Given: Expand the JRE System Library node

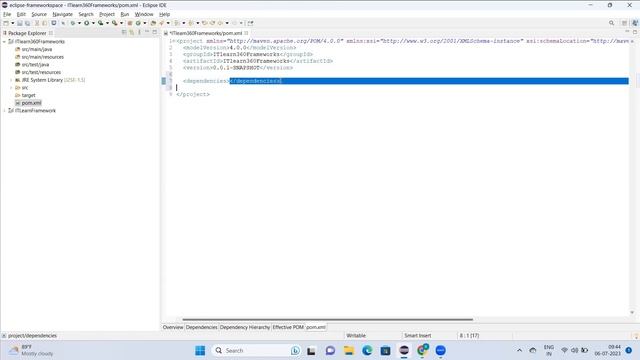Looking at the screenshot, I should coord(11,80).
